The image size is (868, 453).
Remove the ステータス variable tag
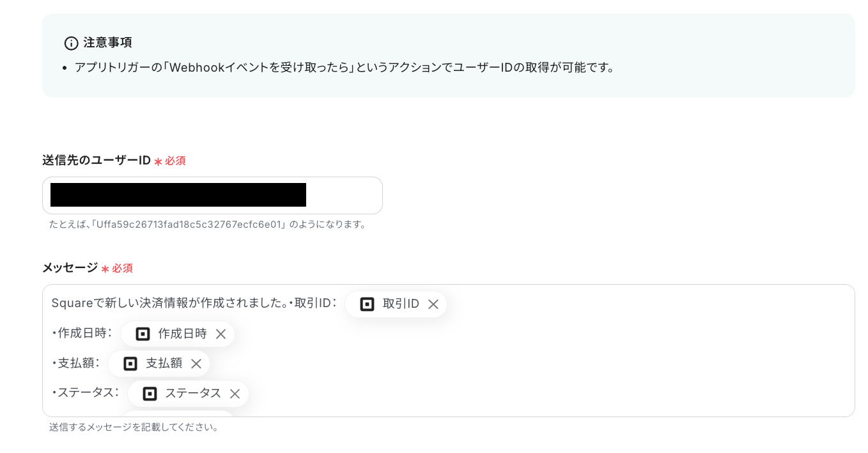point(235,393)
